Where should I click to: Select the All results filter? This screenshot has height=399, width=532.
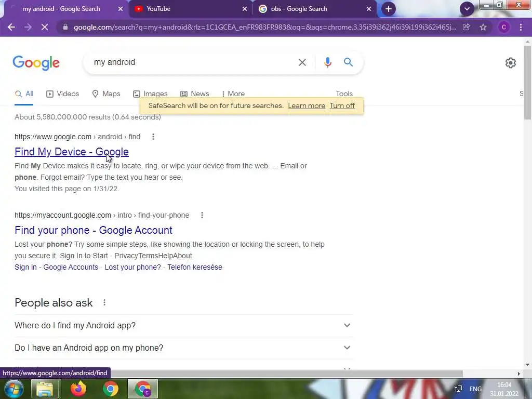coord(24,94)
